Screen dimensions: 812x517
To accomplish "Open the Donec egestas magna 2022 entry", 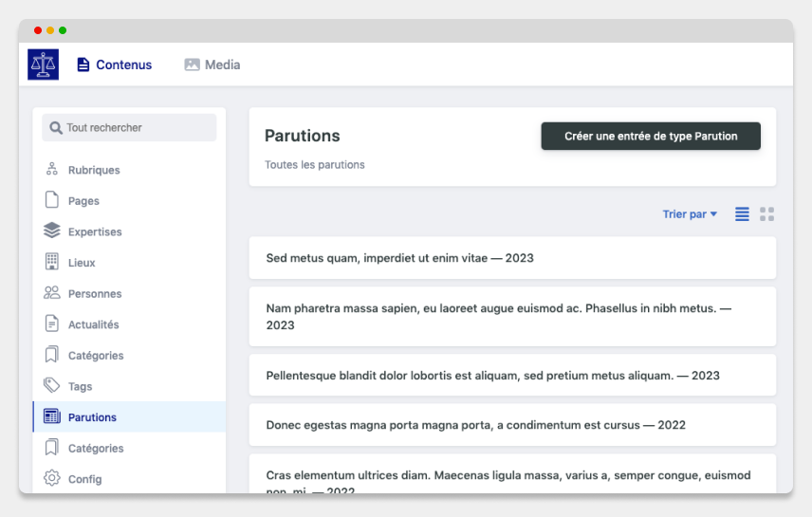I will click(x=512, y=425).
